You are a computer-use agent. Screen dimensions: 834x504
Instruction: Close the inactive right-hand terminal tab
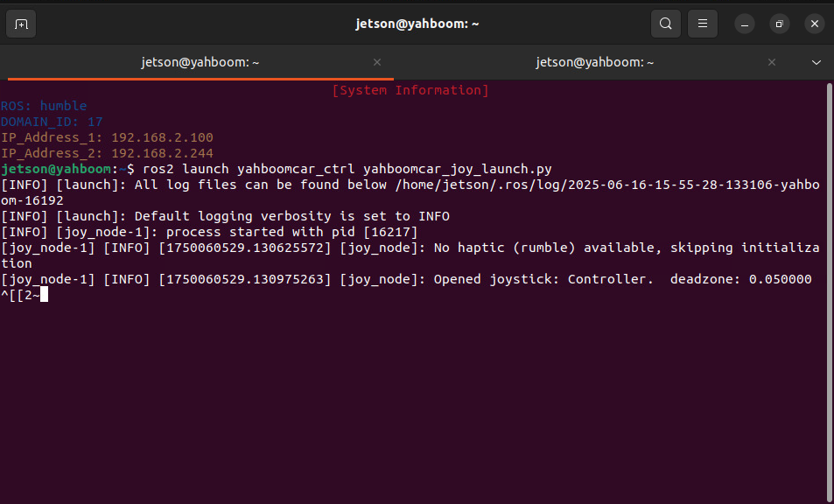click(772, 62)
